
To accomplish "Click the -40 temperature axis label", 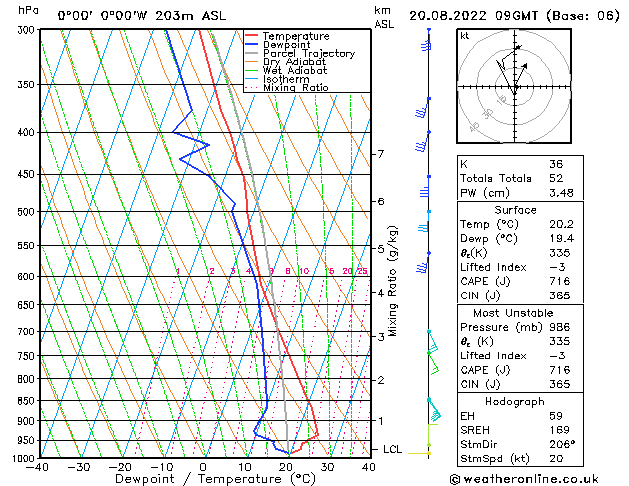I will click(x=37, y=467).
